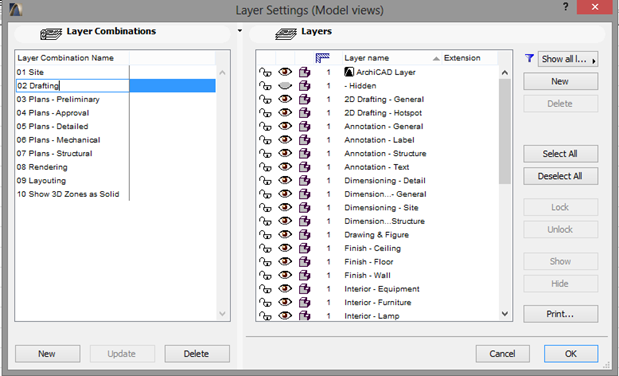Hide the Annotation - General layer

pos(285,126)
